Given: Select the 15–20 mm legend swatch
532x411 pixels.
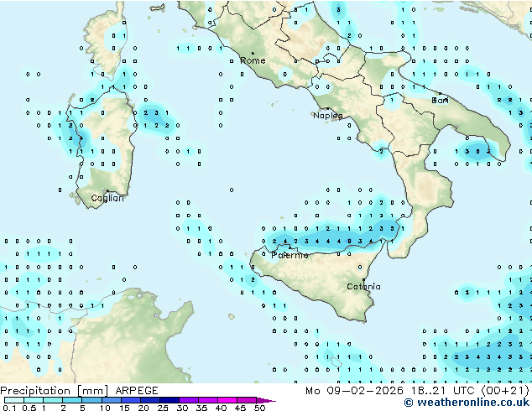Looking at the screenshot, I should pyautogui.click(x=131, y=400).
